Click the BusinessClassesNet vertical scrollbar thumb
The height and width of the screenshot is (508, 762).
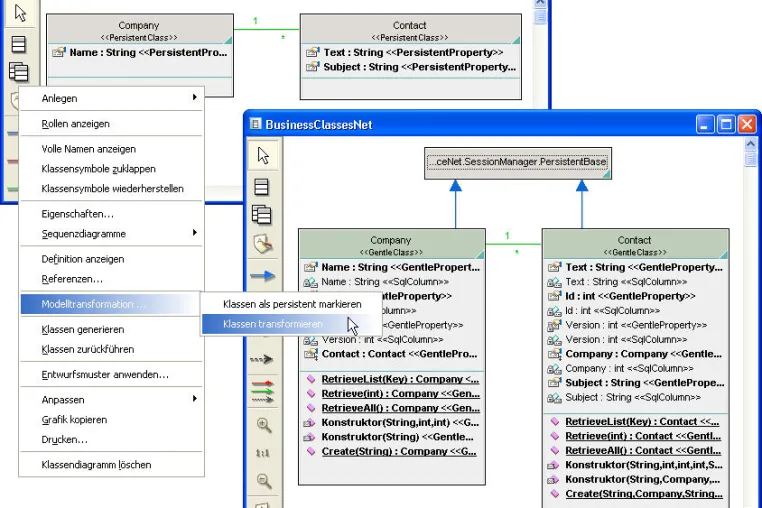point(750,158)
